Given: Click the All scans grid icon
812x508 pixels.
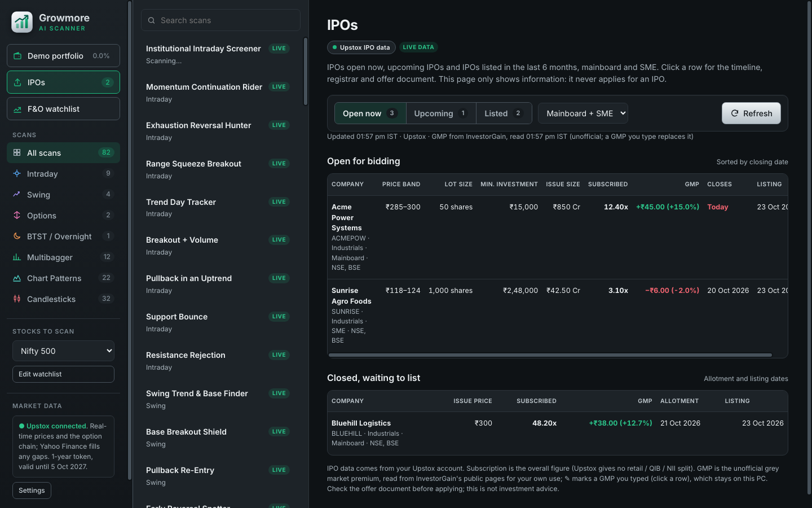Looking at the screenshot, I should pos(17,152).
